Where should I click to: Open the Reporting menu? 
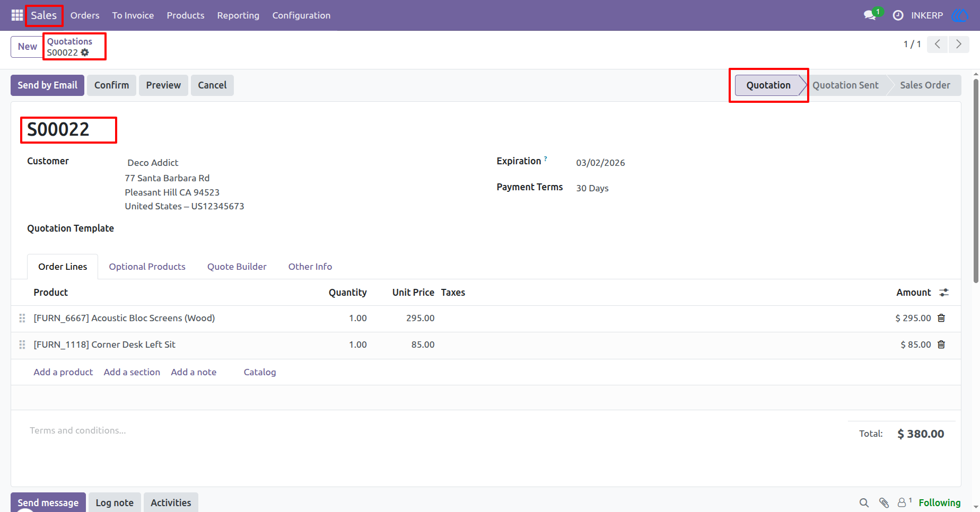point(238,15)
